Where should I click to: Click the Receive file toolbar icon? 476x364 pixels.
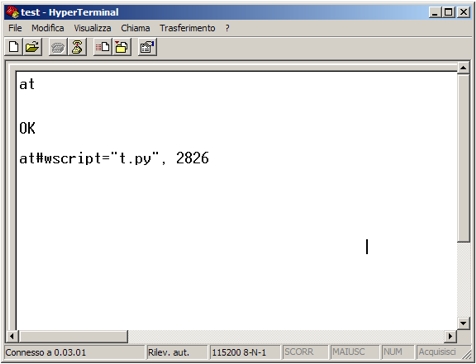(x=122, y=47)
